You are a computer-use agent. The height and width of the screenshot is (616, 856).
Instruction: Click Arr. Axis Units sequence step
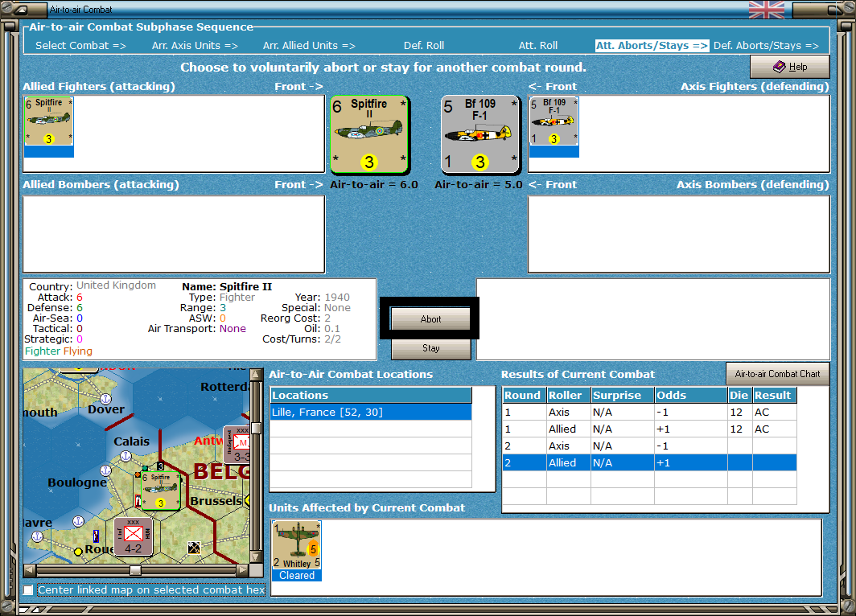[x=195, y=46]
